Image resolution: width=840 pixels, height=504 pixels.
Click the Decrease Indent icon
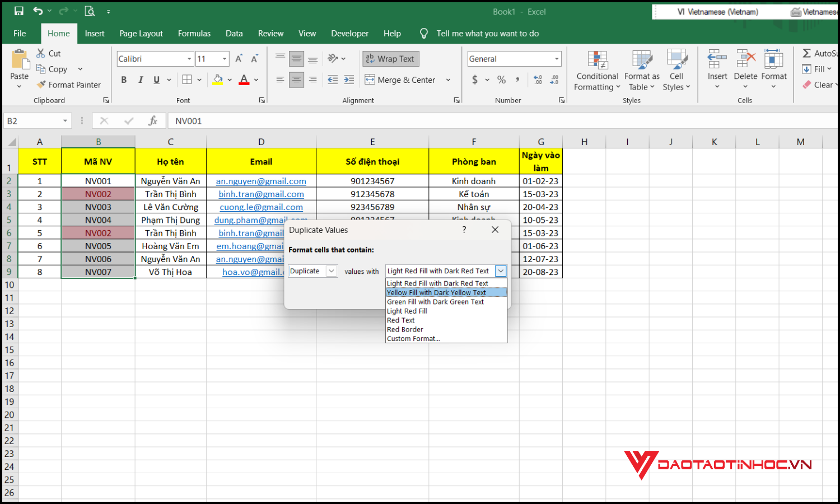(333, 80)
